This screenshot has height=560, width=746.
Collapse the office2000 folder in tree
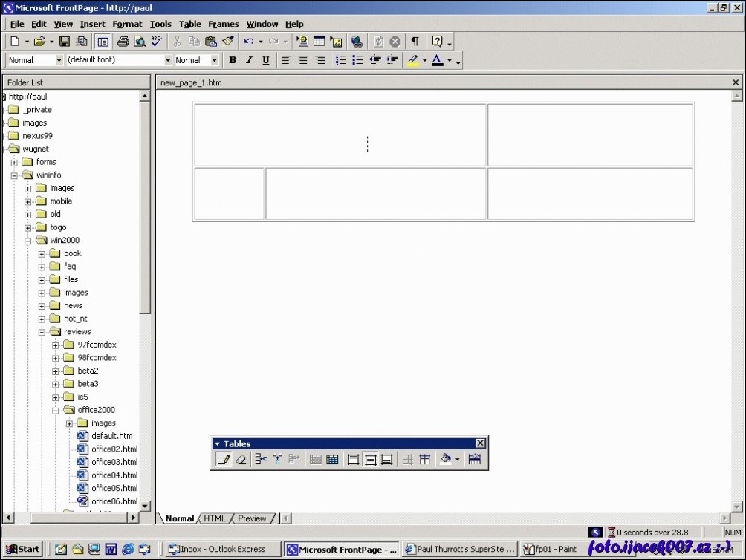pos(56,410)
